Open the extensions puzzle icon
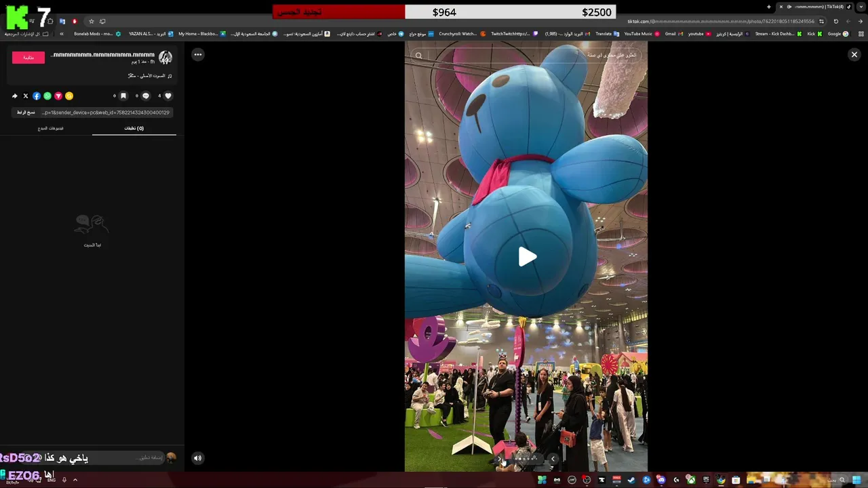 pyautogui.click(x=50, y=21)
